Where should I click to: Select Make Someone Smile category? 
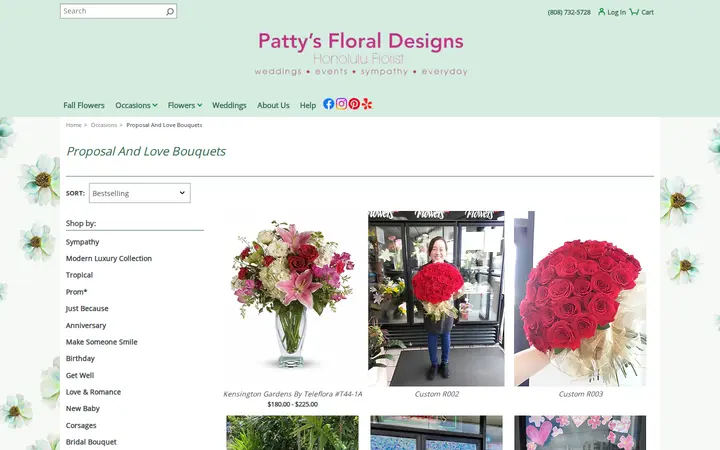click(x=101, y=342)
